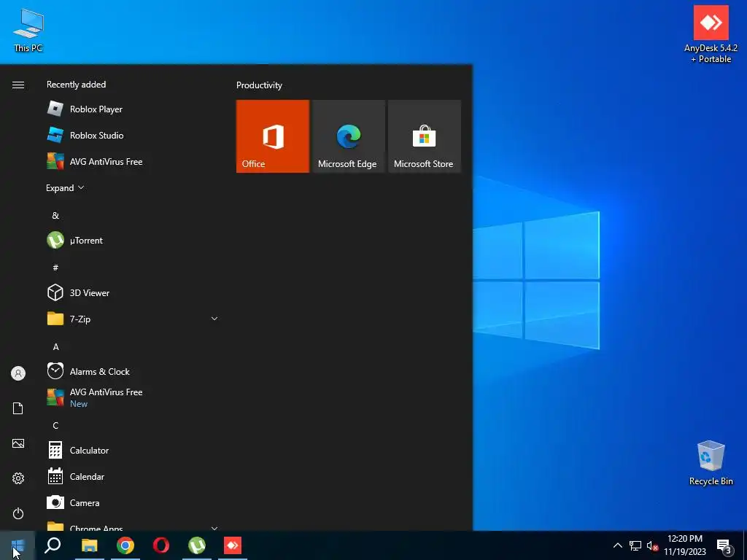747x560 pixels.
Task: Open the Action Center notifications
Action: [724, 546]
